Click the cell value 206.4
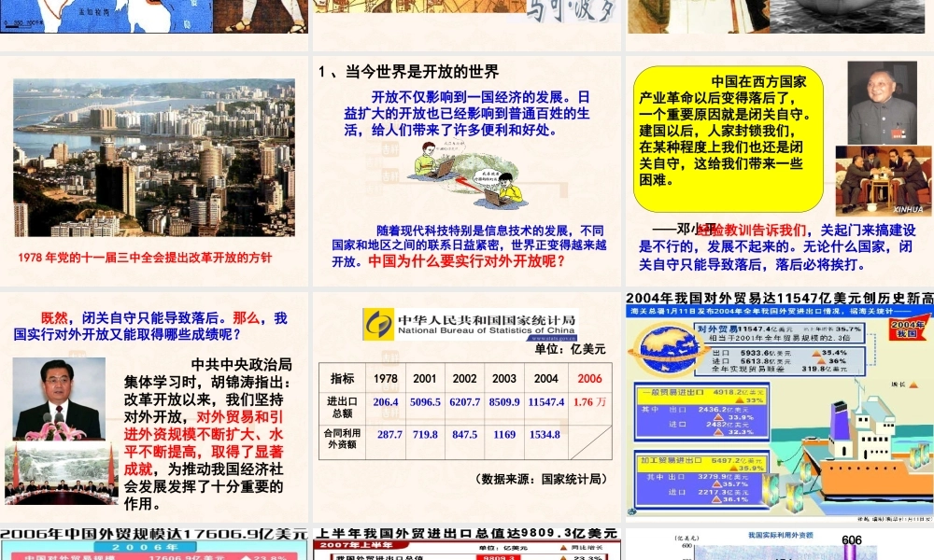 click(x=386, y=402)
